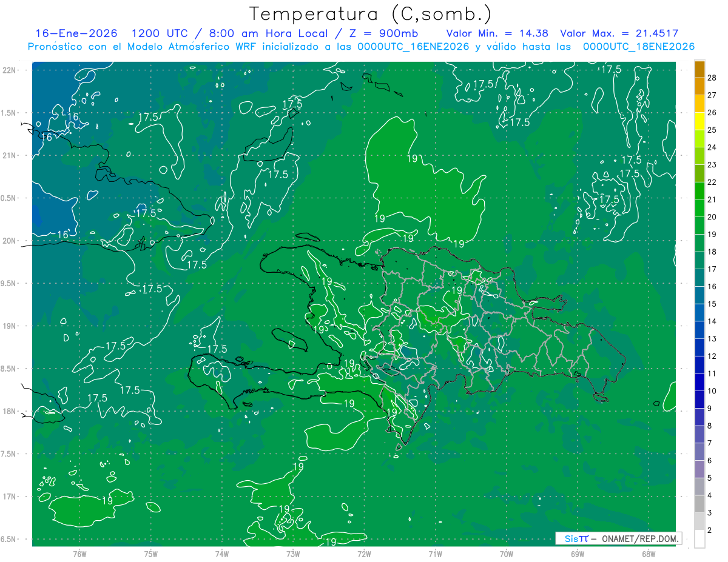
Task: Click the 69W longitude axis label
Action: (578, 554)
